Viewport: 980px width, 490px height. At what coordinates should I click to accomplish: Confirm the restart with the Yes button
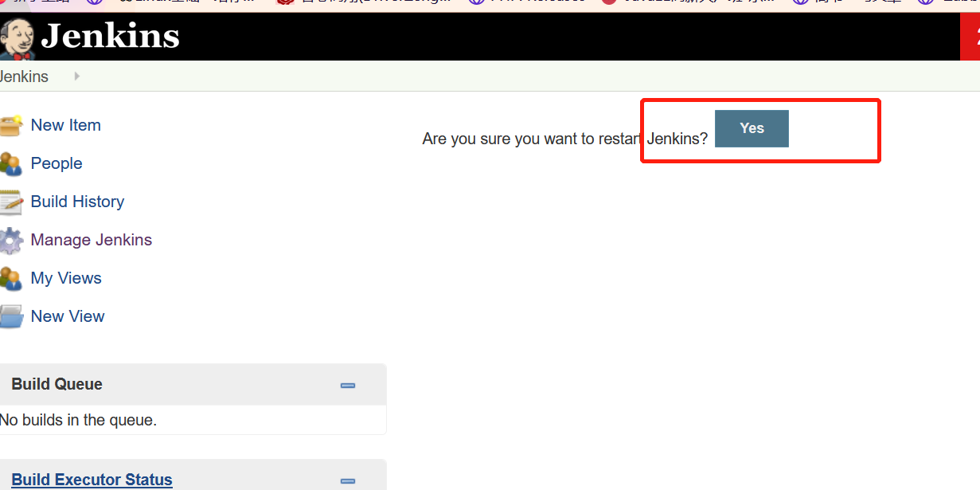click(x=752, y=128)
